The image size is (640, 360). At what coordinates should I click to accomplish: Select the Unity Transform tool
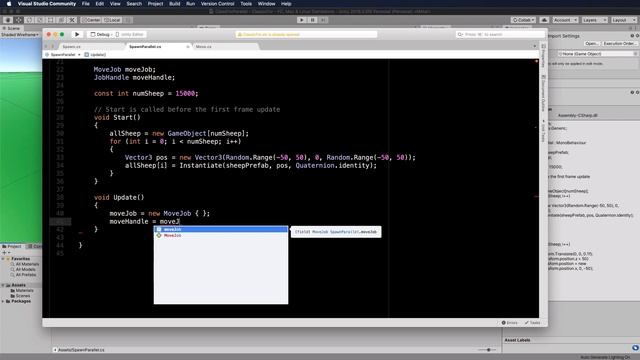(x=61, y=20)
